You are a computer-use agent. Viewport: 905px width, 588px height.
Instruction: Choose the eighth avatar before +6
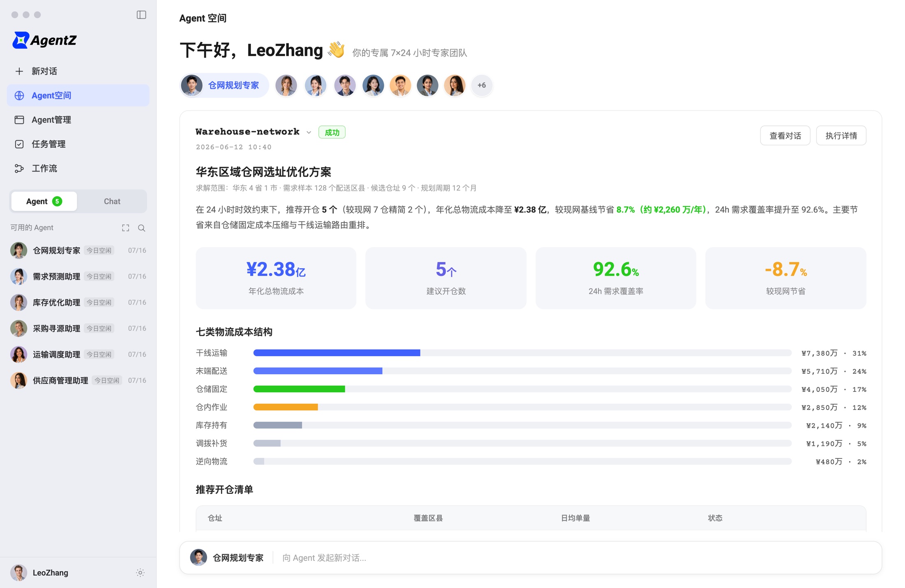pyautogui.click(x=455, y=85)
